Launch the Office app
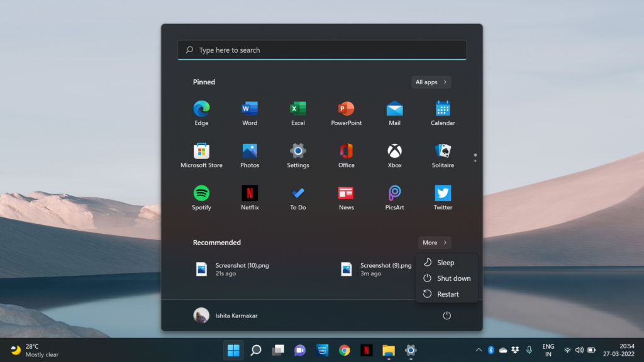 [x=347, y=156]
